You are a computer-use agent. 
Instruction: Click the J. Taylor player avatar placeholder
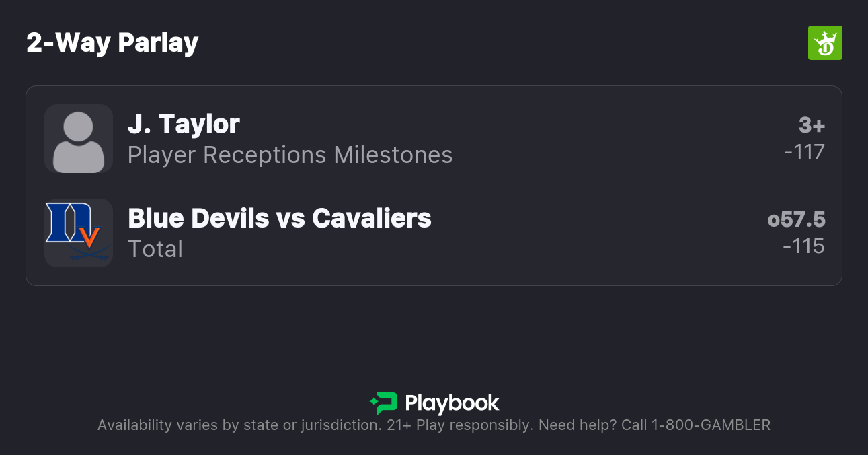pyautogui.click(x=79, y=139)
